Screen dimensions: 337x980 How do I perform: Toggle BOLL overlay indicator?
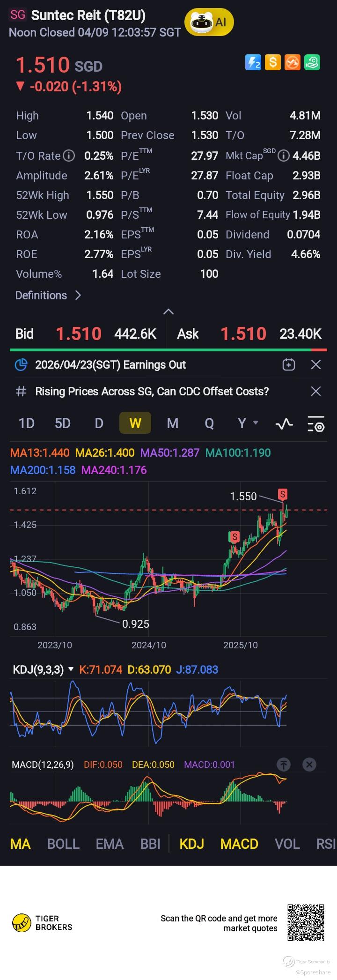click(x=63, y=844)
